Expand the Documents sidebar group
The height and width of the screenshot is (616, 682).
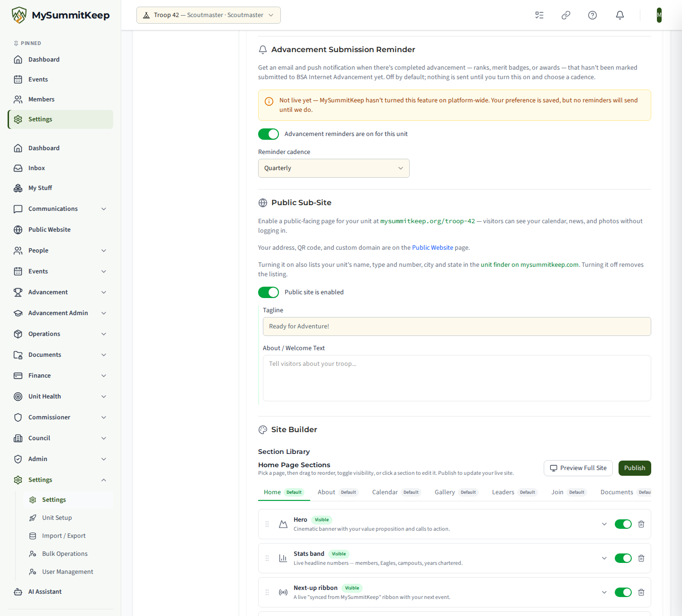60,355
